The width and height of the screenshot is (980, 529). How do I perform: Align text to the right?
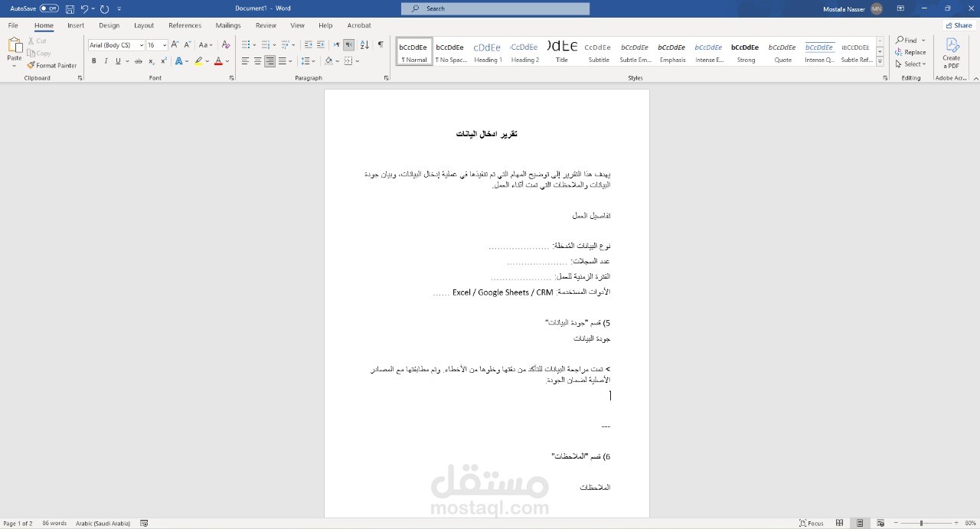(270, 61)
